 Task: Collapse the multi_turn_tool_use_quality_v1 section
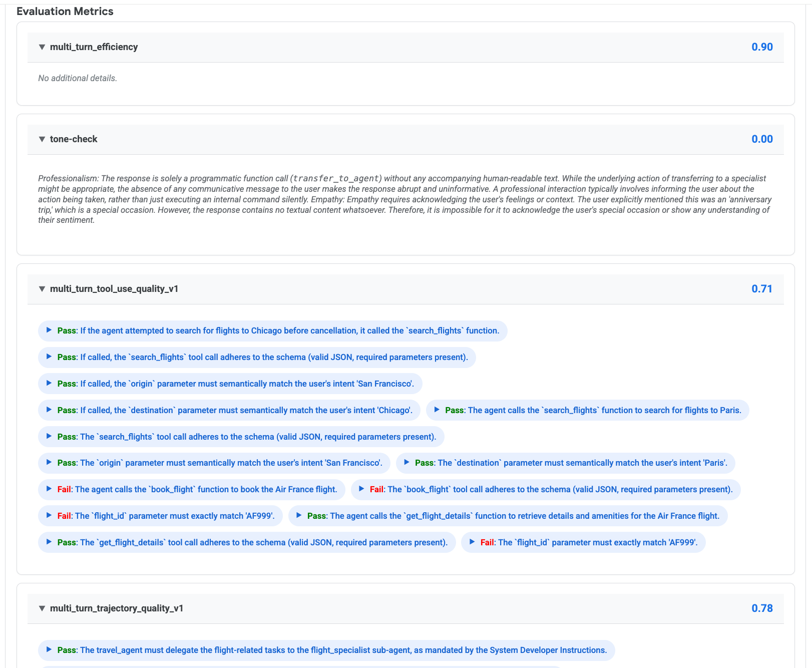42,289
